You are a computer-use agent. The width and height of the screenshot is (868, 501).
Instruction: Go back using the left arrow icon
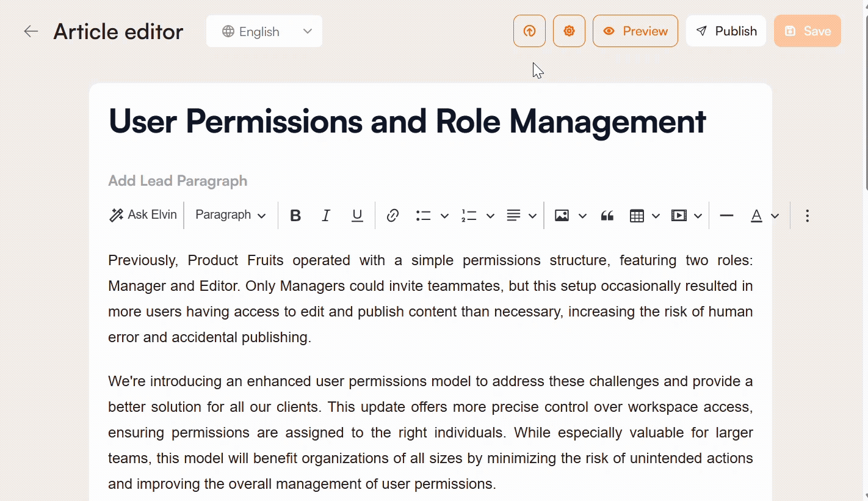point(31,31)
